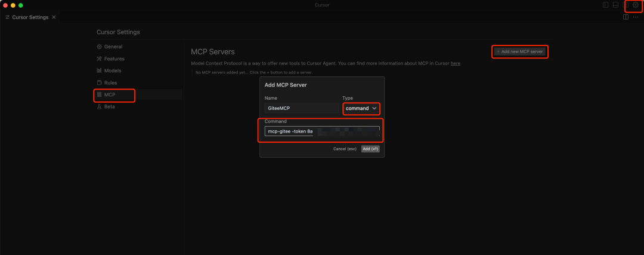Open the editor more actions ellipsis

point(636,17)
